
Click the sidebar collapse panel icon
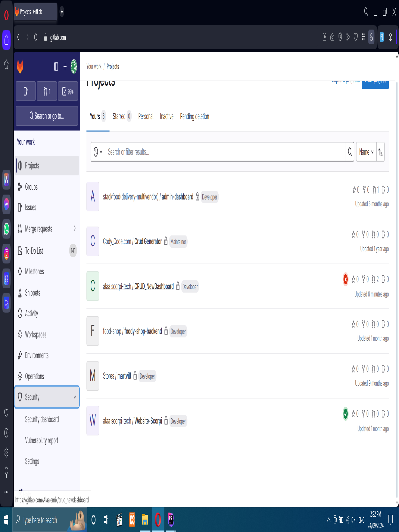[x=56, y=67]
